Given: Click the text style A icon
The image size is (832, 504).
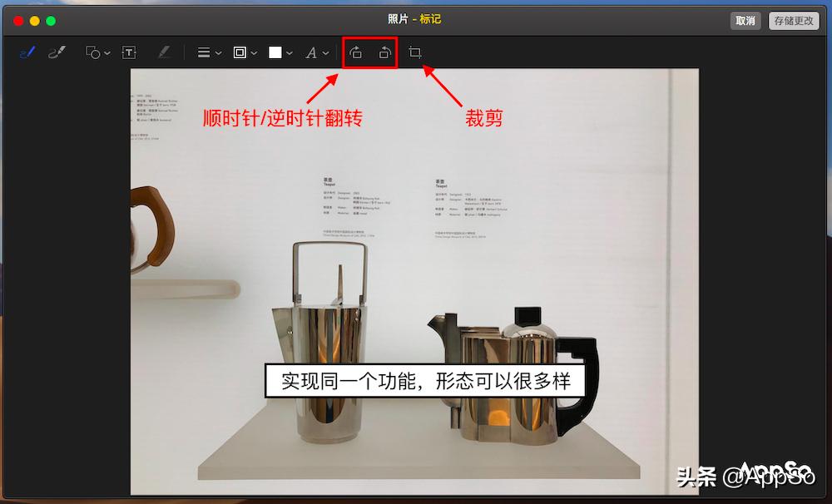Looking at the screenshot, I should [x=311, y=52].
